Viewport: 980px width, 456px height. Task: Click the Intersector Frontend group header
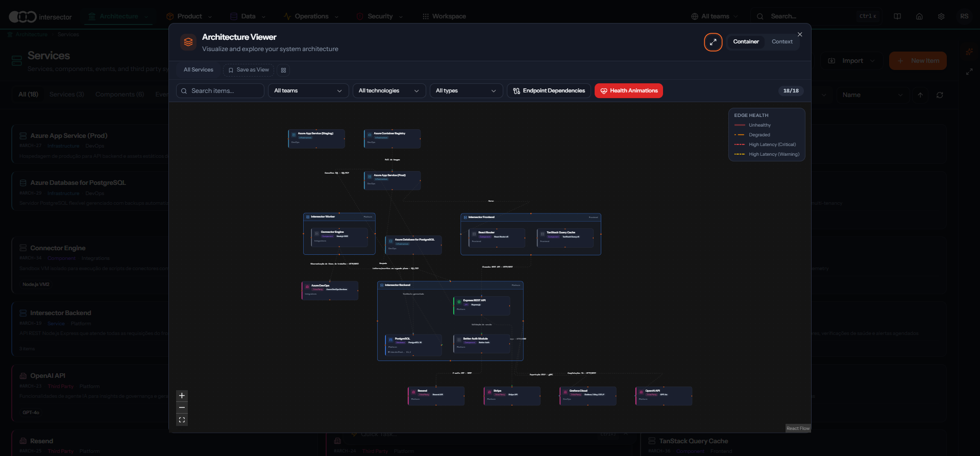click(x=531, y=217)
